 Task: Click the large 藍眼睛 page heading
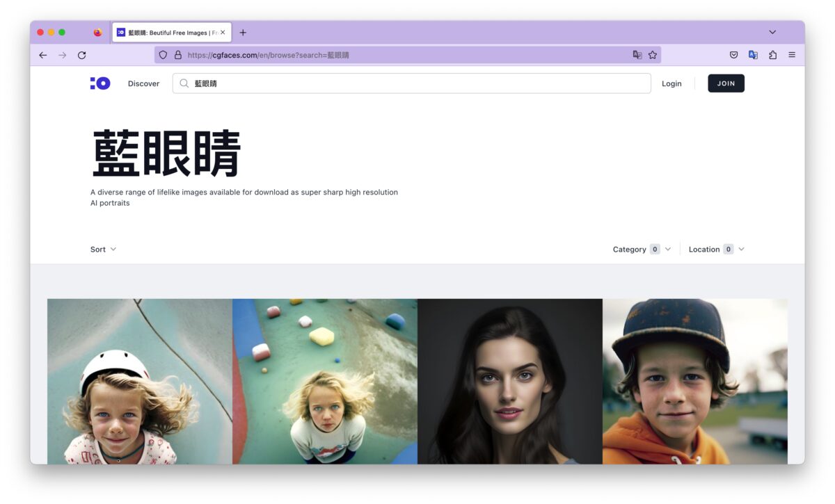pyautogui.click(x=166, y=154)
